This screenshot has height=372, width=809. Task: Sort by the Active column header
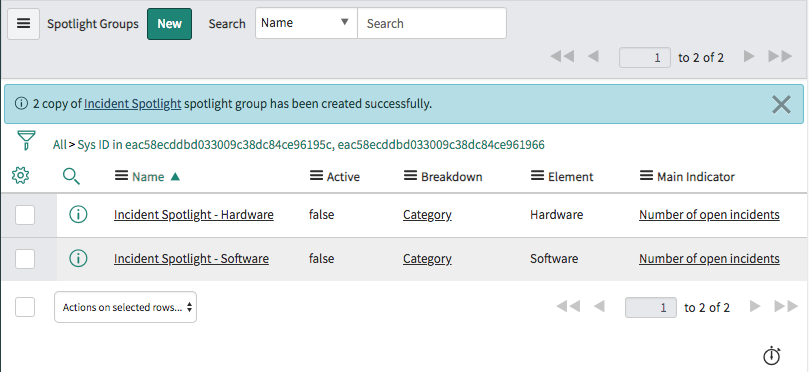(x=343, y=177)
